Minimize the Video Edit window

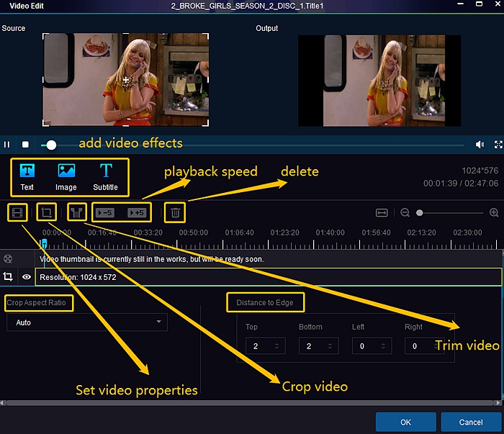[460, 4]
